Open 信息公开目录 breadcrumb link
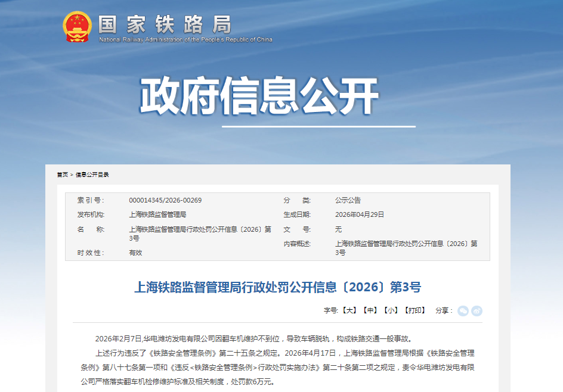This screenshot has width=563, height=392. [92, 175]
